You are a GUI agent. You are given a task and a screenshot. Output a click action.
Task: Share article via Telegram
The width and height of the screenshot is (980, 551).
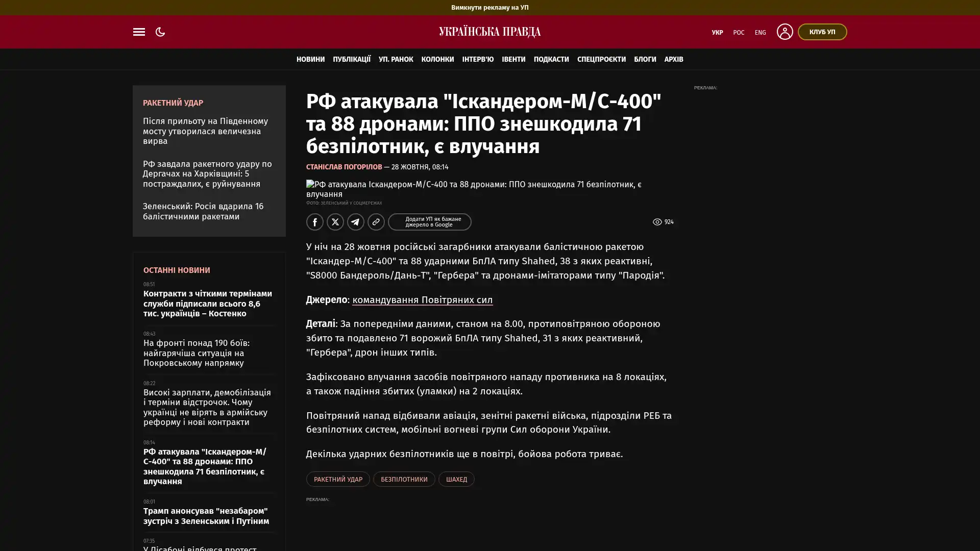click(356, 222)
